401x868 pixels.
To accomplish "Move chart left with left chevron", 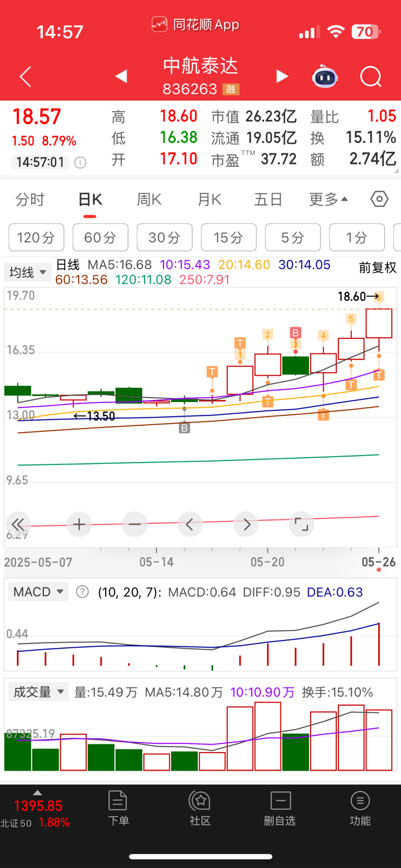I will click(x=190, y=524).
